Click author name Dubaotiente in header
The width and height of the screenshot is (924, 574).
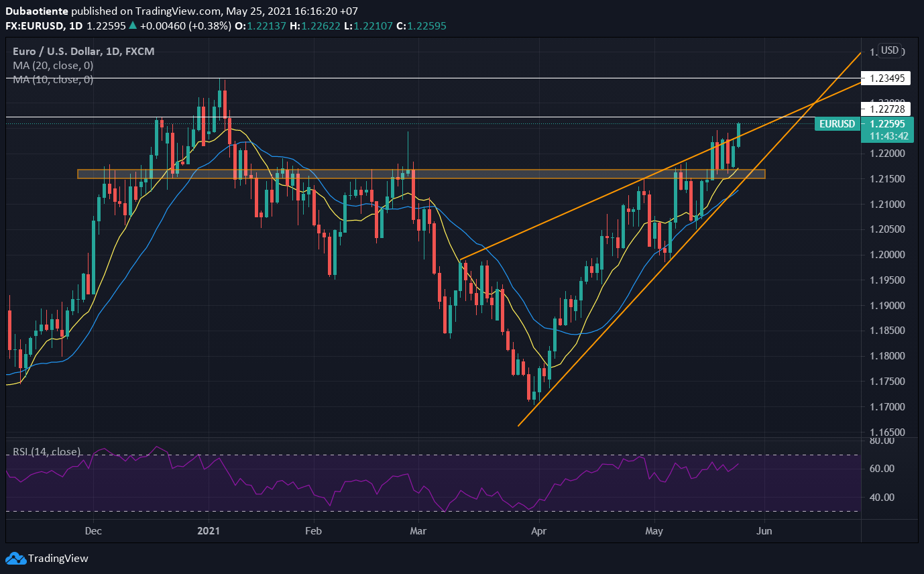36,12
